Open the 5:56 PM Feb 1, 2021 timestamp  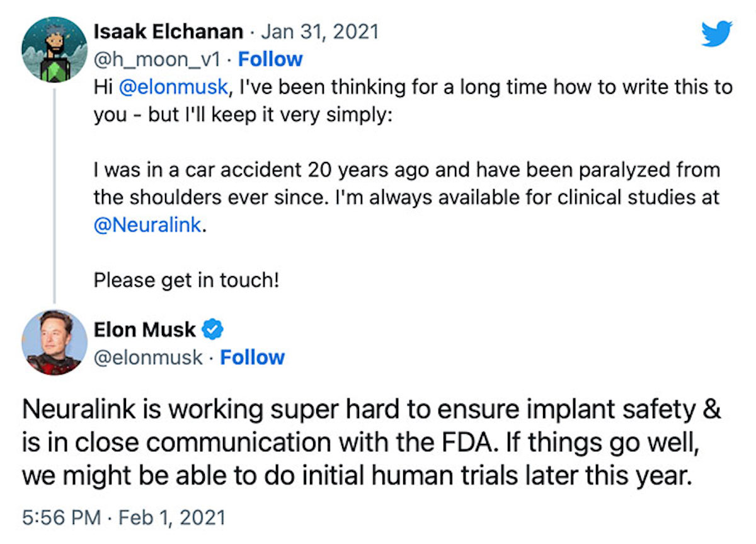(123, 518)
